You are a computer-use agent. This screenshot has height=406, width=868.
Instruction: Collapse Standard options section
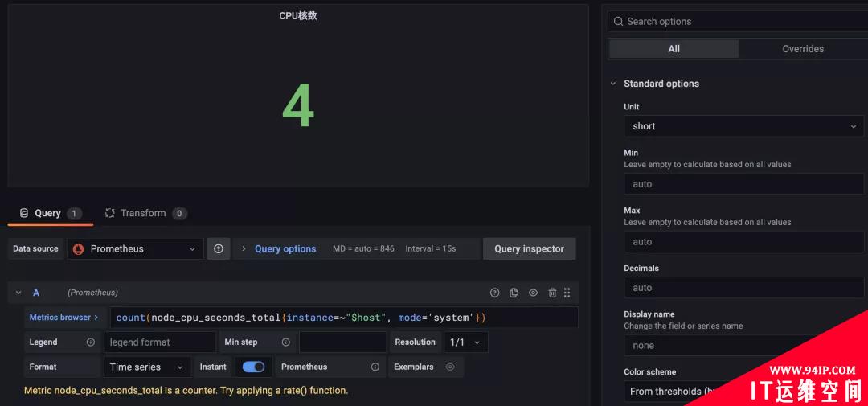point(612,84)
